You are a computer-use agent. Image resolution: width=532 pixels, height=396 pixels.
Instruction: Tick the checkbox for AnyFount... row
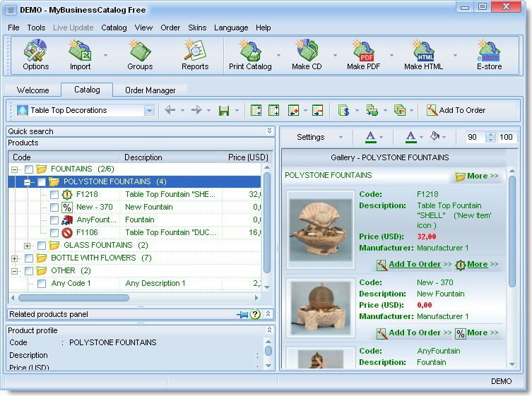click(54, 220)
